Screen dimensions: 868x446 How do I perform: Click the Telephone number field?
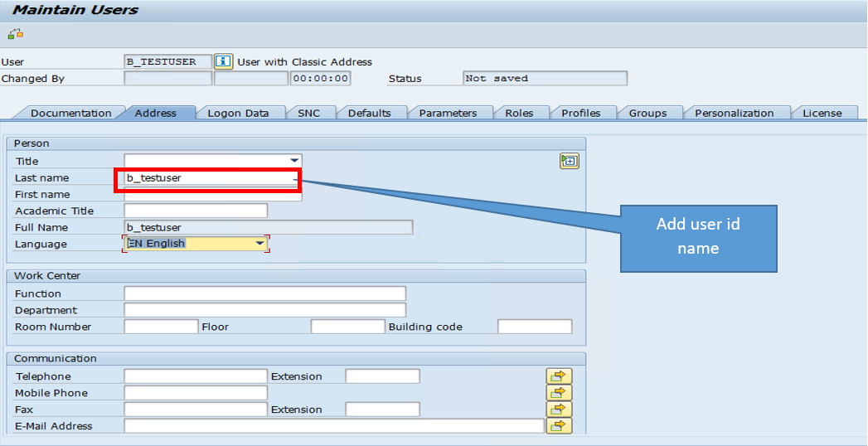196,376
